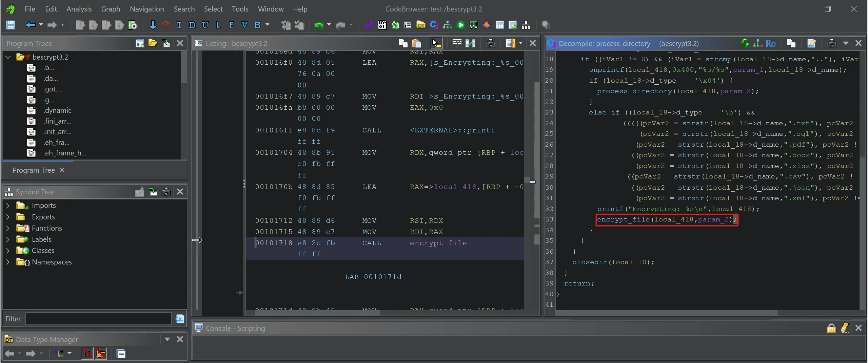Open the Analysis menu
Image resolution: width=868 pixels, height=363 pixels.
pos(79,9)
